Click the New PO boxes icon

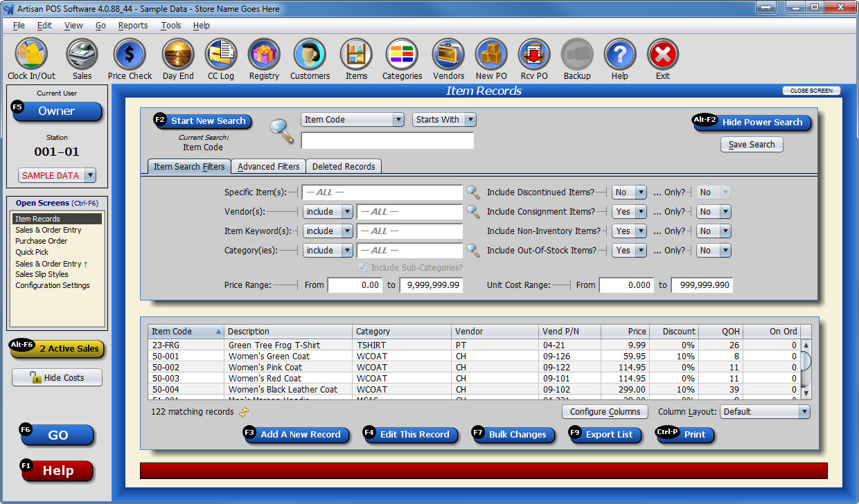(x=491, y=54)
